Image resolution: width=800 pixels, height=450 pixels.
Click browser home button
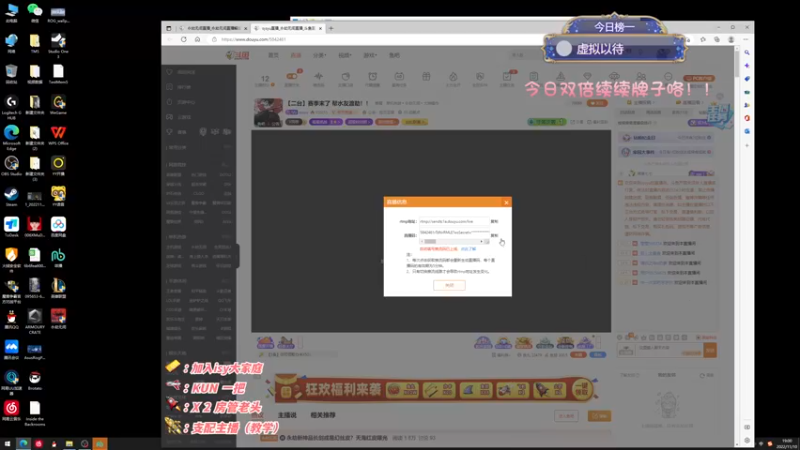tap(197, 39)
